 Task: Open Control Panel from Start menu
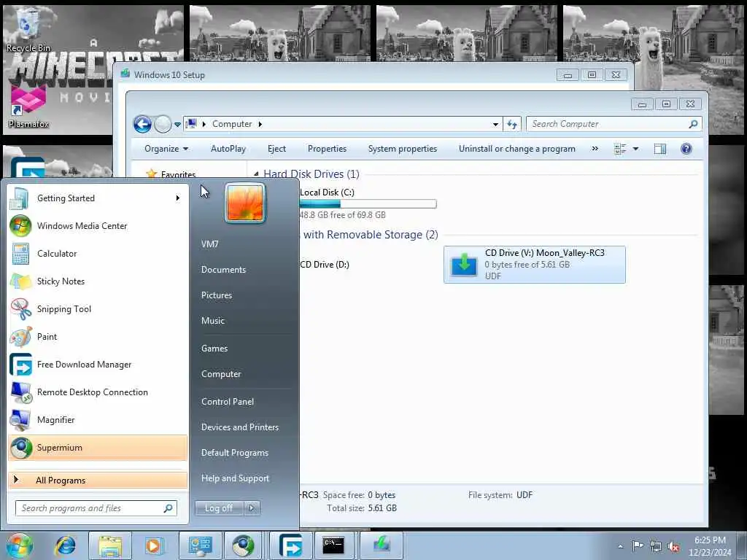coord(228,402)
